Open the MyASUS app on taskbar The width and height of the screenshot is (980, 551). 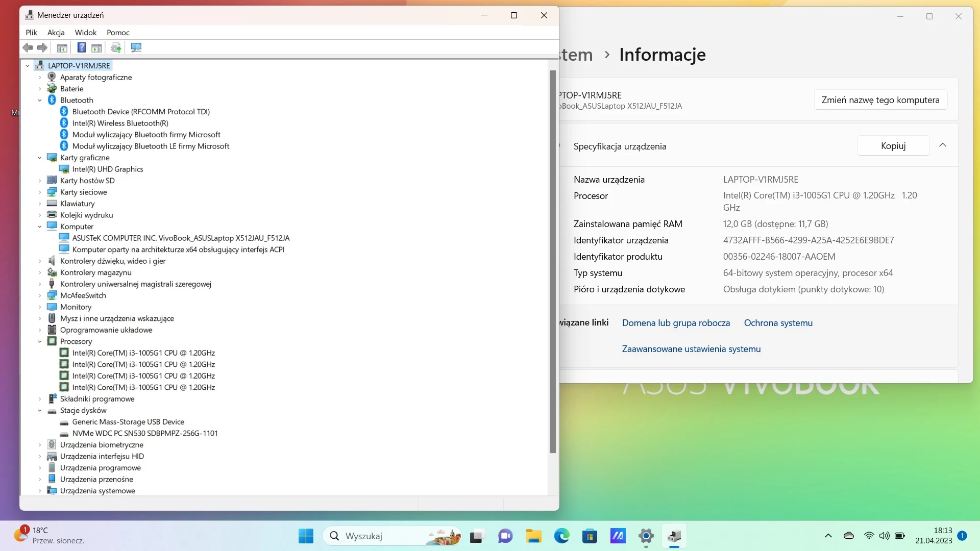(x=618, y=536)
